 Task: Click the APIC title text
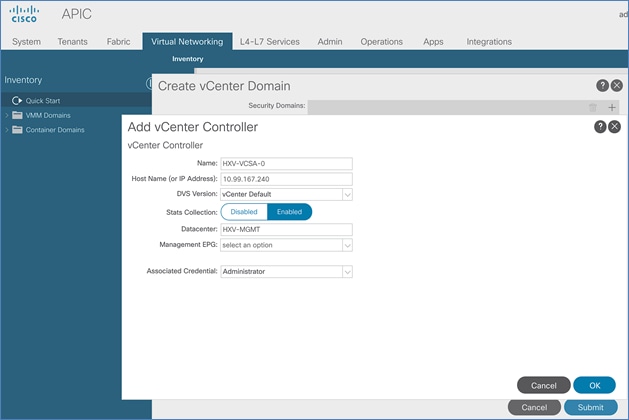click(77, 14)
